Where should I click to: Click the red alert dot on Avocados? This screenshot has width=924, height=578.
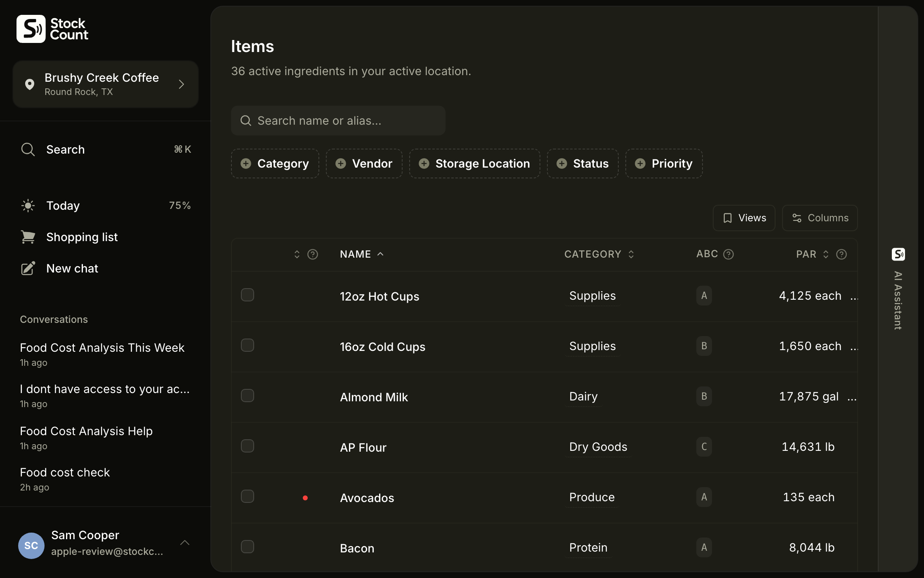click(305, 498)
